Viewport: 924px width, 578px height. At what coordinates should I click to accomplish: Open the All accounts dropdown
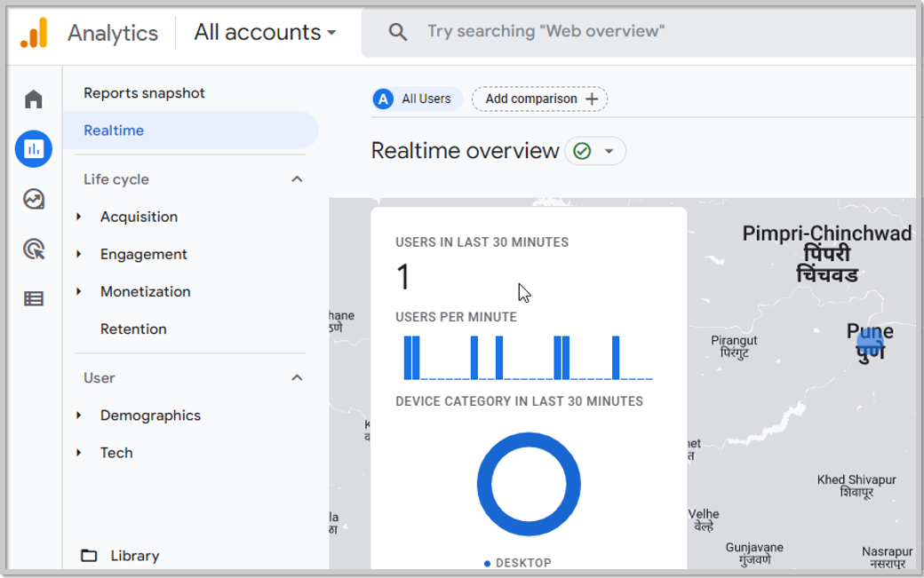(265, 32)
